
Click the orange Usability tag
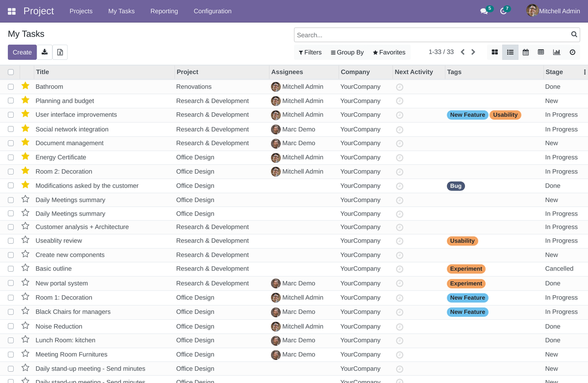pos(462,240)
